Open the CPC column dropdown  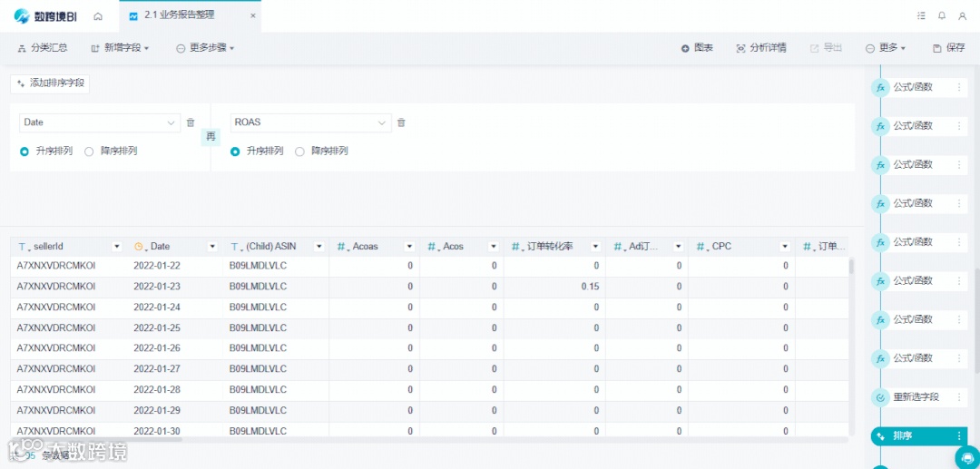coord(785,247)
